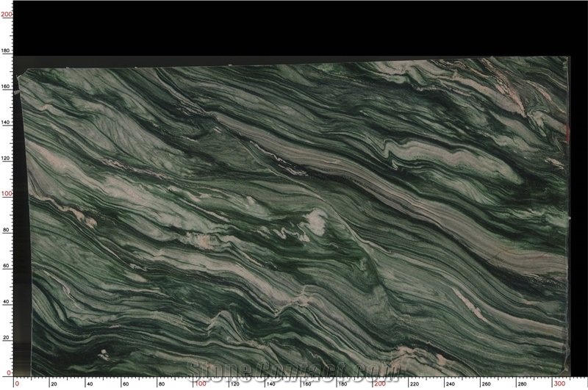Click the 20 mark on vertical ruler
The width and height of the screenshot is (588, 390).
click(x=6, y=338)
